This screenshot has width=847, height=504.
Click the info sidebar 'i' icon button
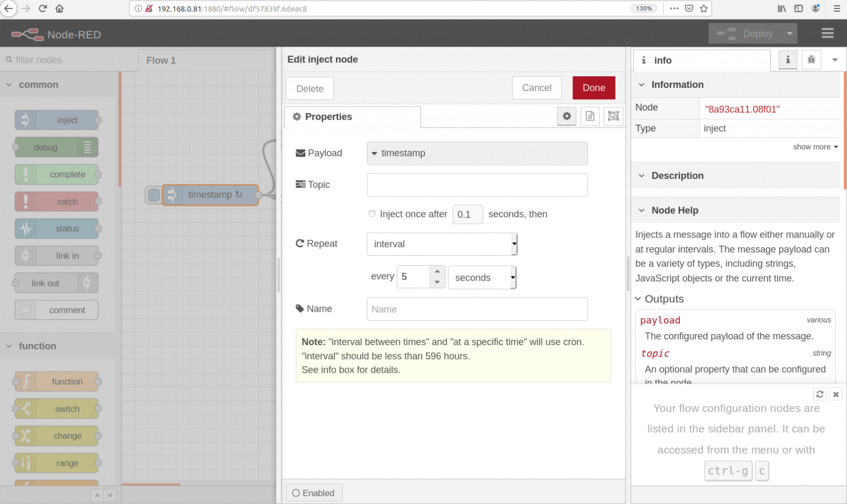(788, 60)
